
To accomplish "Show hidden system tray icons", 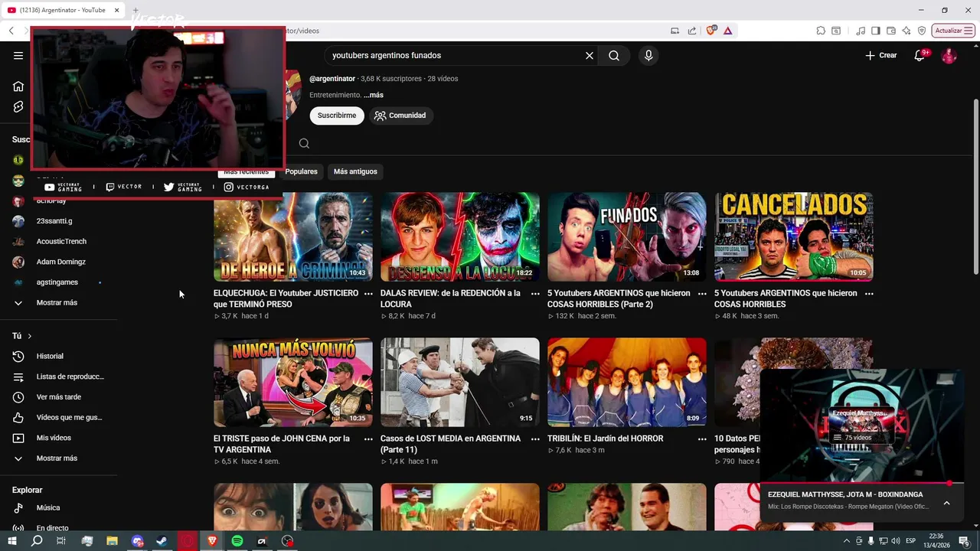I will click(x=848, y=541).
